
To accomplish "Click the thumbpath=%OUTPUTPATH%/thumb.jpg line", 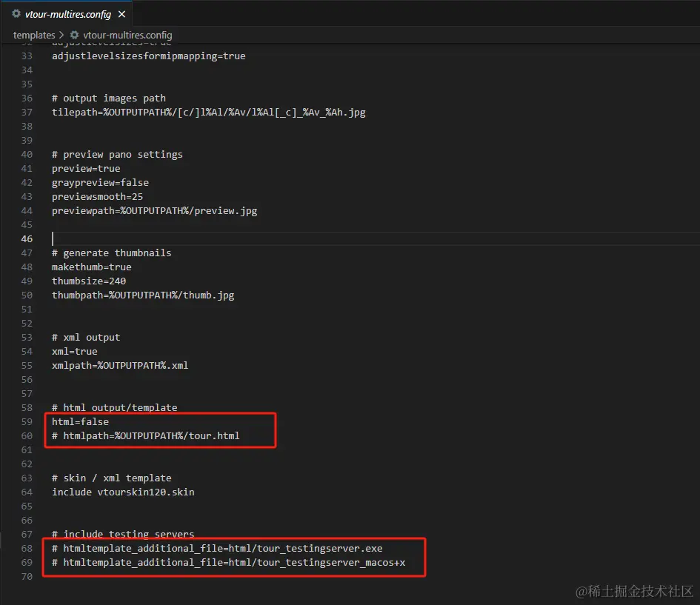I will (143, 295).
